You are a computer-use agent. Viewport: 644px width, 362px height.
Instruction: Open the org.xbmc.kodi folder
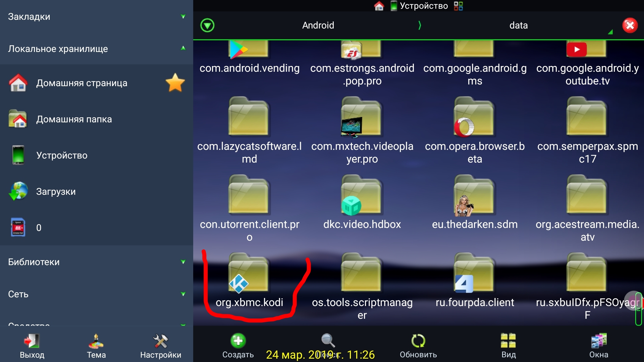[249, 281]
